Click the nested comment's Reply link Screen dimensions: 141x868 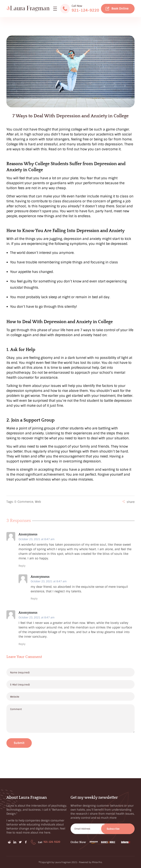tap(34, 598)
